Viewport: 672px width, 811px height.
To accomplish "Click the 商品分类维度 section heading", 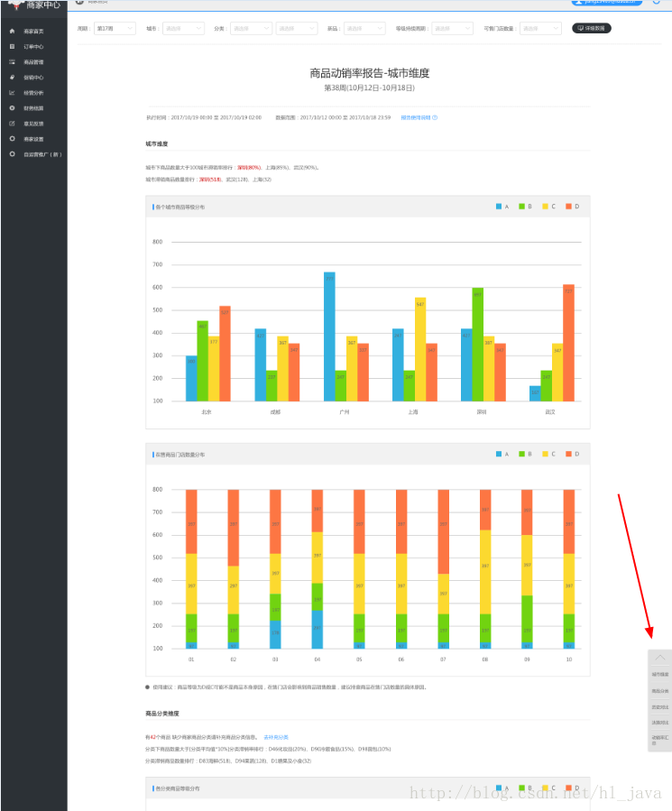I will coord(162,714).
